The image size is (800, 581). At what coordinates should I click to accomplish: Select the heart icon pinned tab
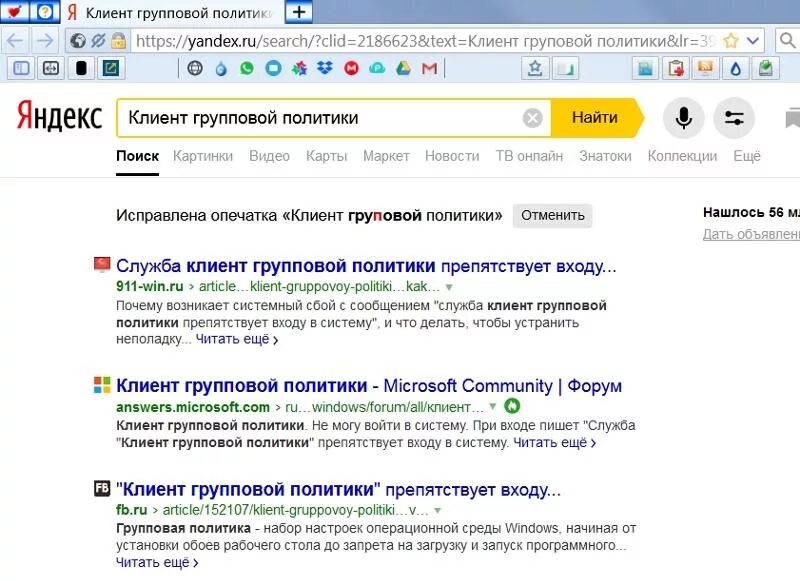15,11
